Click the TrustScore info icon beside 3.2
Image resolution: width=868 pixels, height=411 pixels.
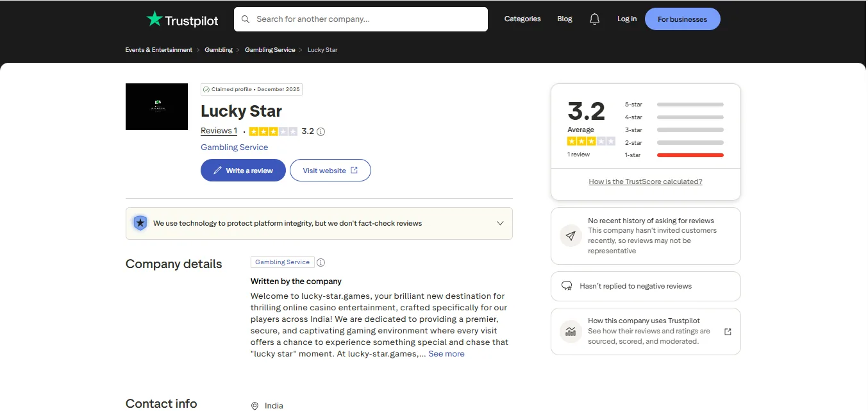click(321, 131)
